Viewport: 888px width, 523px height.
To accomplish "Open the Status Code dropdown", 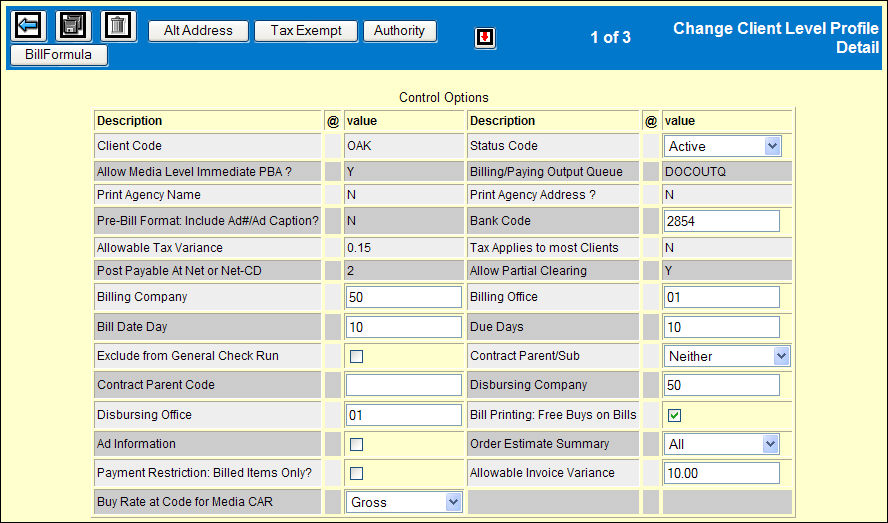I will [x=723, y=146].
